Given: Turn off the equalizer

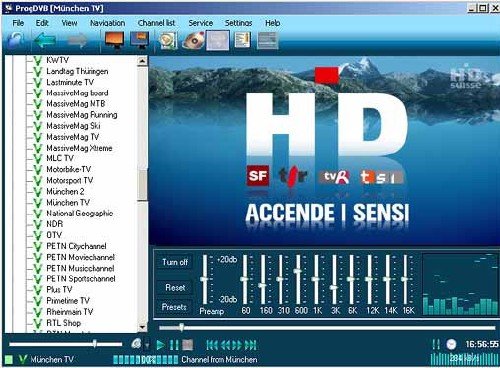Looking at the screenshot, I should pos(175,262).
